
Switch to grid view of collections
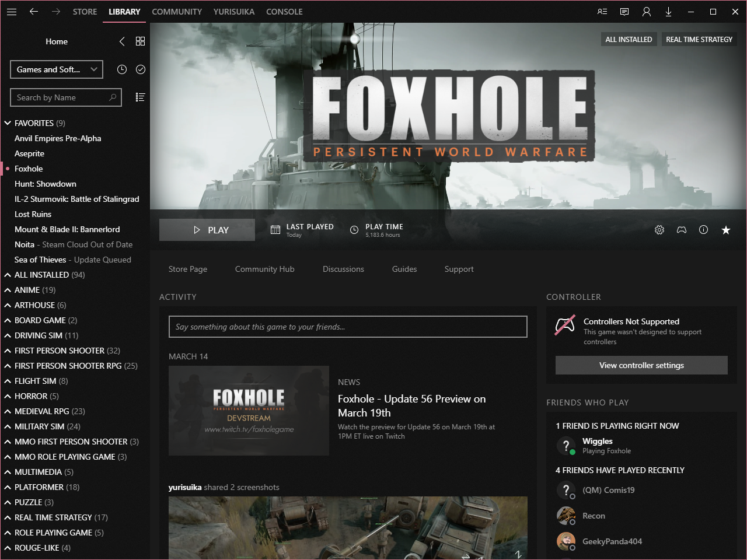point(140,41)
